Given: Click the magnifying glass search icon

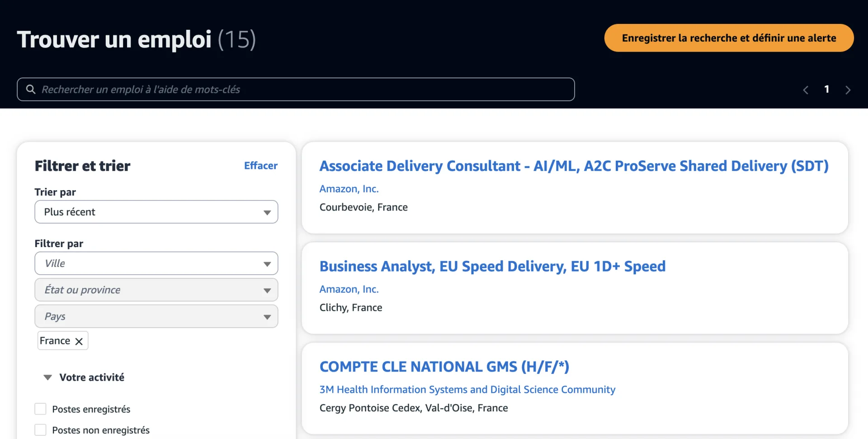Looking at the screenshot, I should 31,89.
